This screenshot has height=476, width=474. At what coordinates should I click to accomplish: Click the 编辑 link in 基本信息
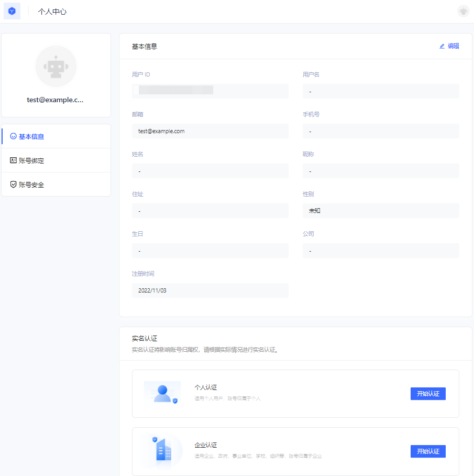453,46
